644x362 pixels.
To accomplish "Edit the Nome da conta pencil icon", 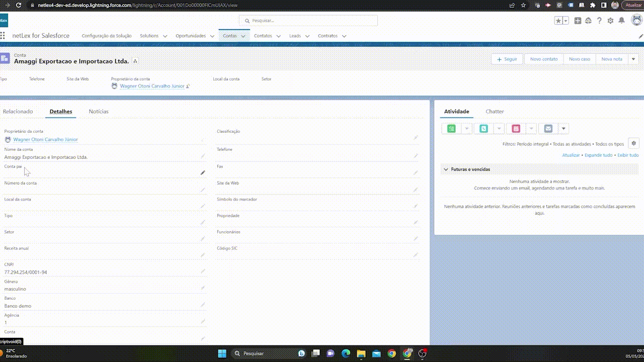I will point(203,156).
